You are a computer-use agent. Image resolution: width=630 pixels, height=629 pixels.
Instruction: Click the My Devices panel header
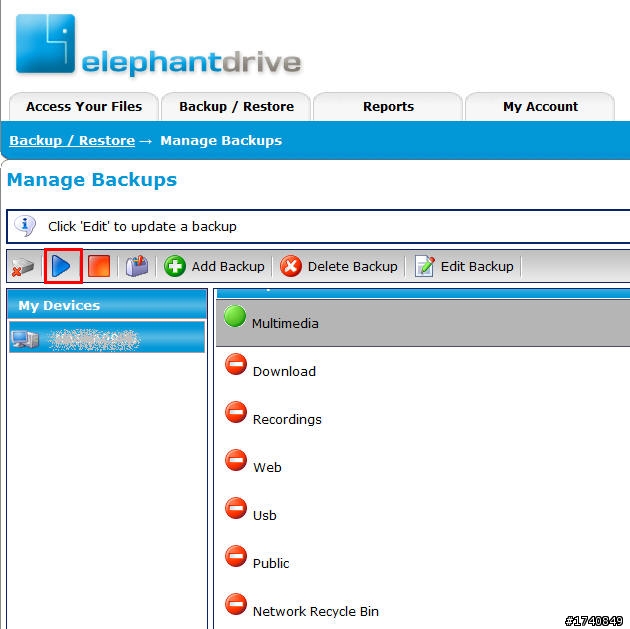(107, 305)
